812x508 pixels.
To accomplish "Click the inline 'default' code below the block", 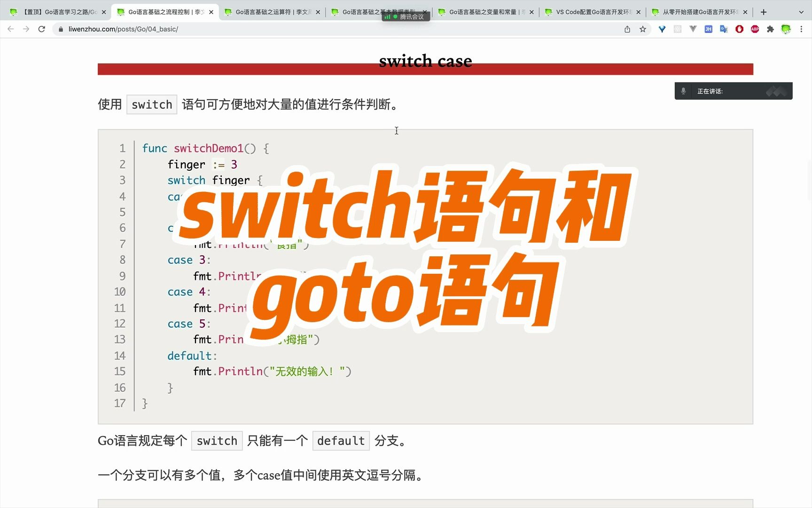I will pyautogui.click(x=341, y=441).
